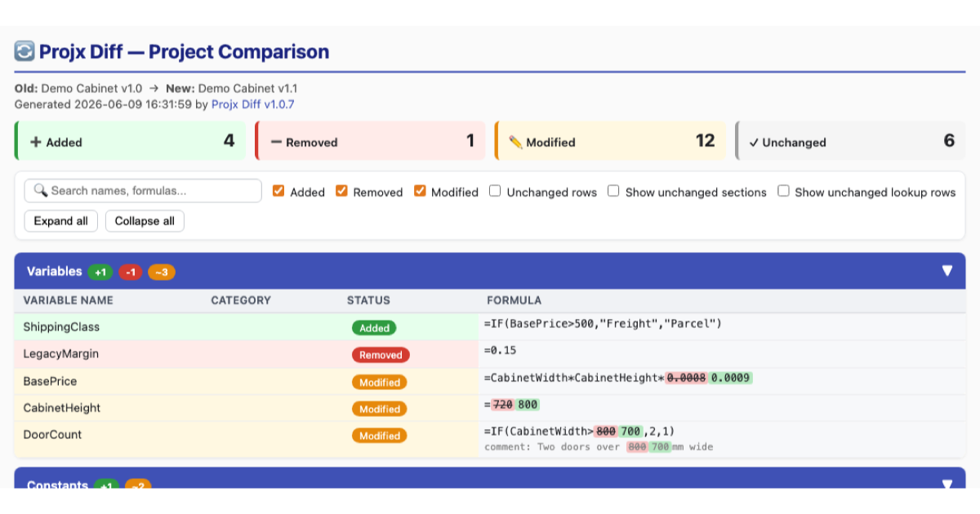Click the Modified summary card
The height and width of the screenshot is (514, 980).
[610, 140]
